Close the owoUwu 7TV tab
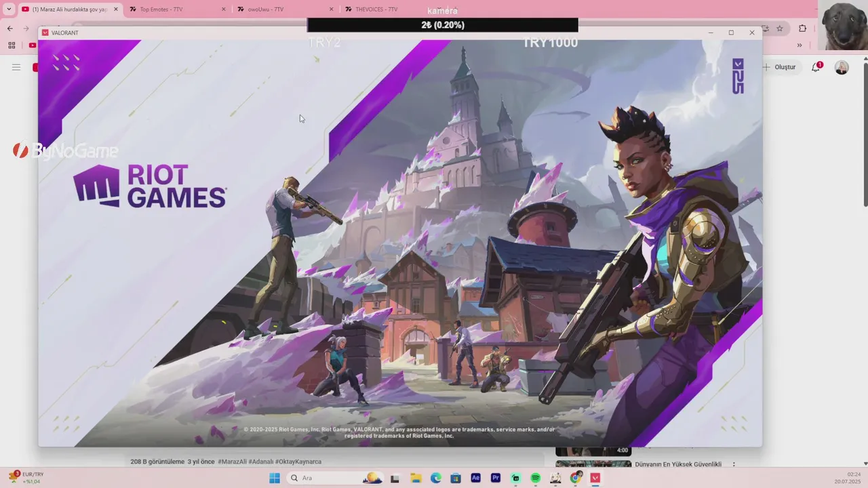 332,9
